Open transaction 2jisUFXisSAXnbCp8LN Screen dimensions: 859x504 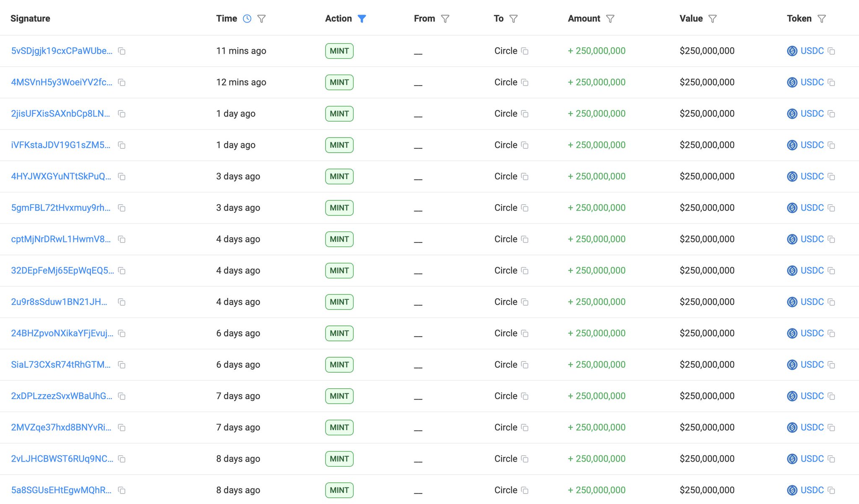click(x=60, y=114)
